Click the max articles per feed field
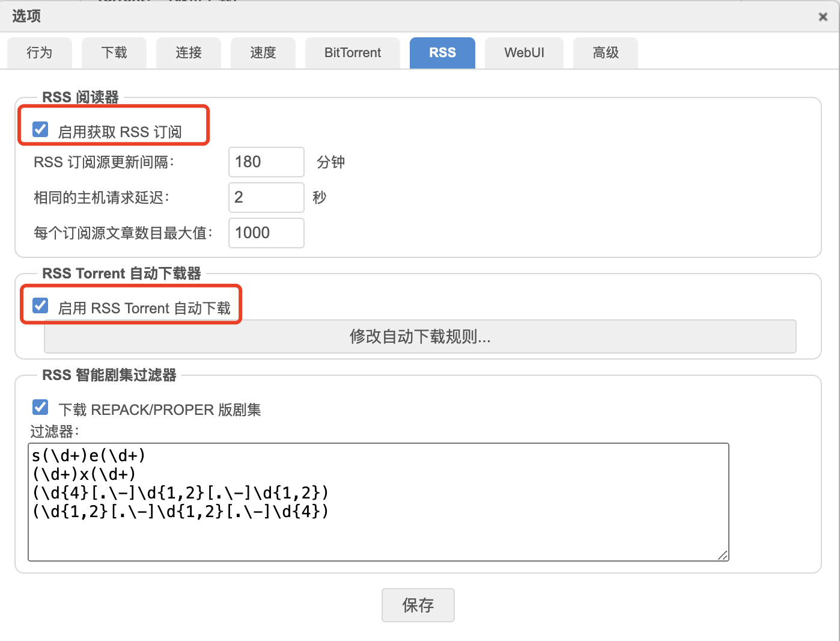The image size is (840, 641). 266,233
